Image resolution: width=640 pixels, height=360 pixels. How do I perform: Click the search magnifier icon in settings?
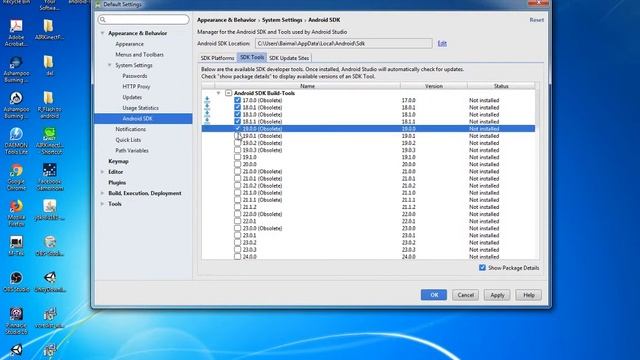[103, 19]
